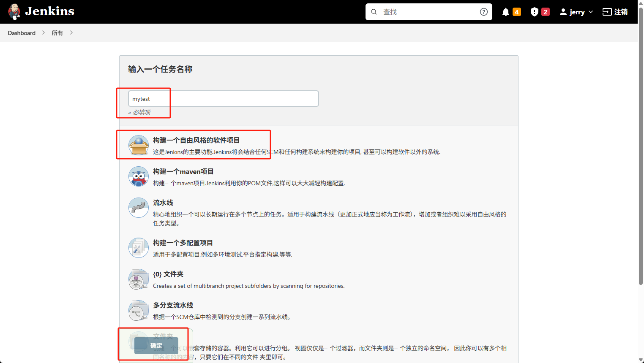Expand chevron after 所有 breadcrumb
This screenshot has height=363, width=644.
point(71,33)
